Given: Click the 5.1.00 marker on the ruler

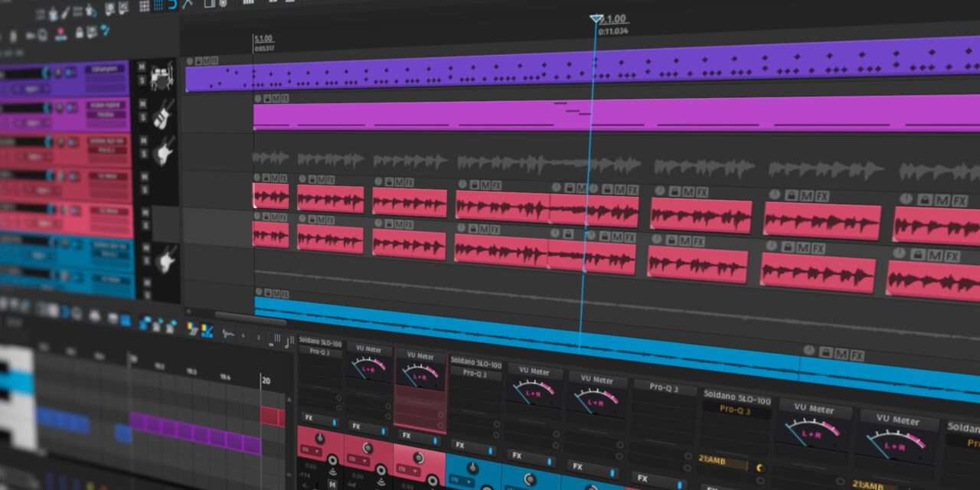Looking at the screenshot, I should 264,38.
